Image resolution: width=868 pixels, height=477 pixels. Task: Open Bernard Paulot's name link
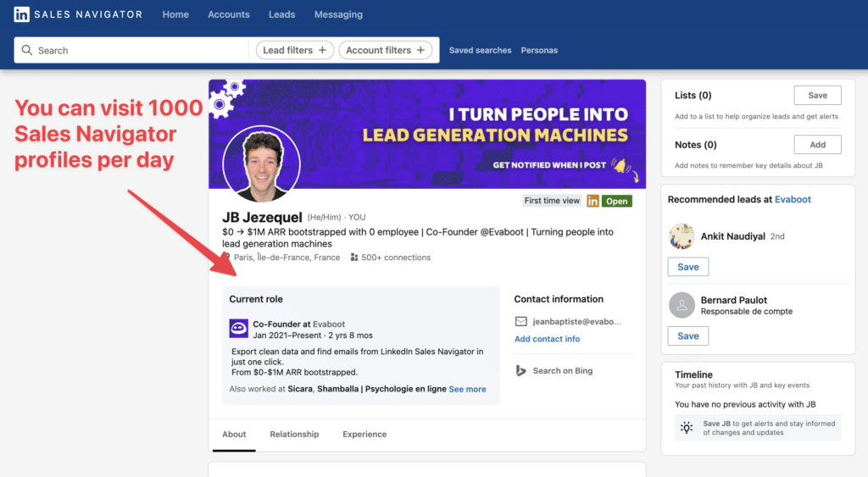[734, 300]
